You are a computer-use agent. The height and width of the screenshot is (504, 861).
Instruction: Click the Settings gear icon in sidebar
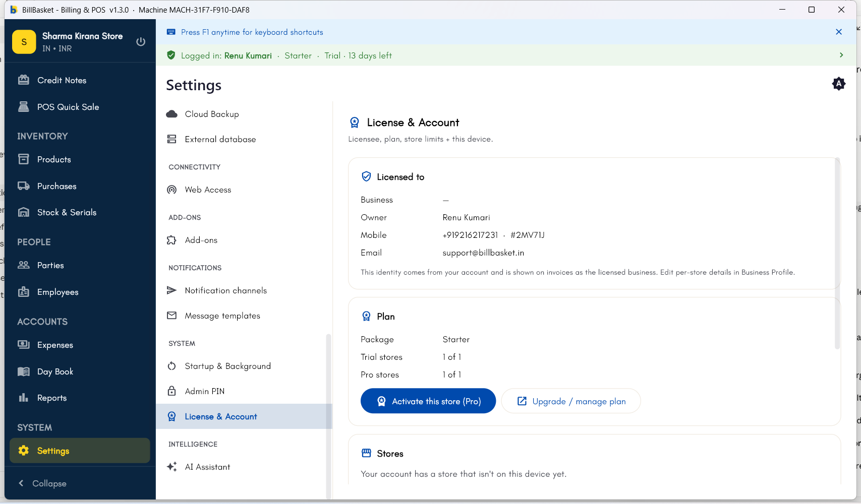[24, 451]
